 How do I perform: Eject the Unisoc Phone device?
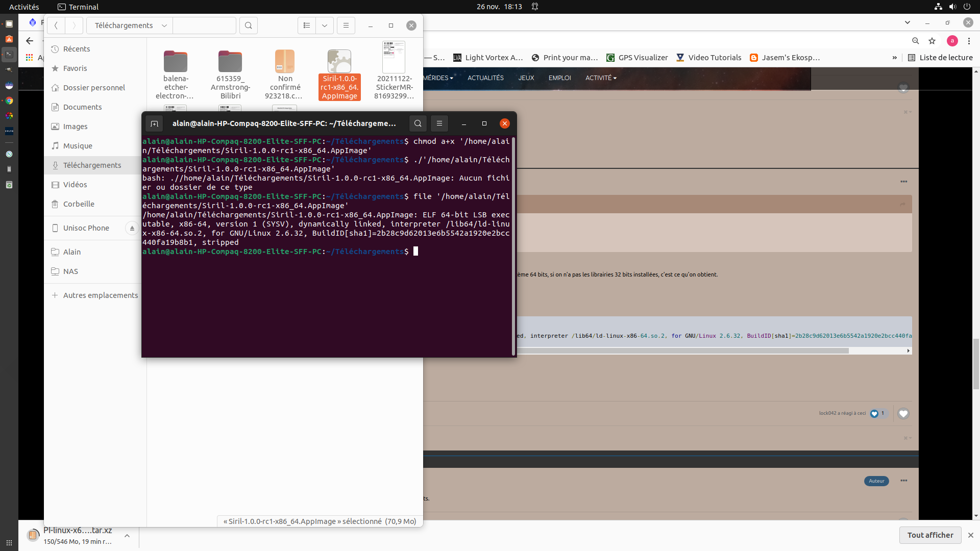[132, 228]
